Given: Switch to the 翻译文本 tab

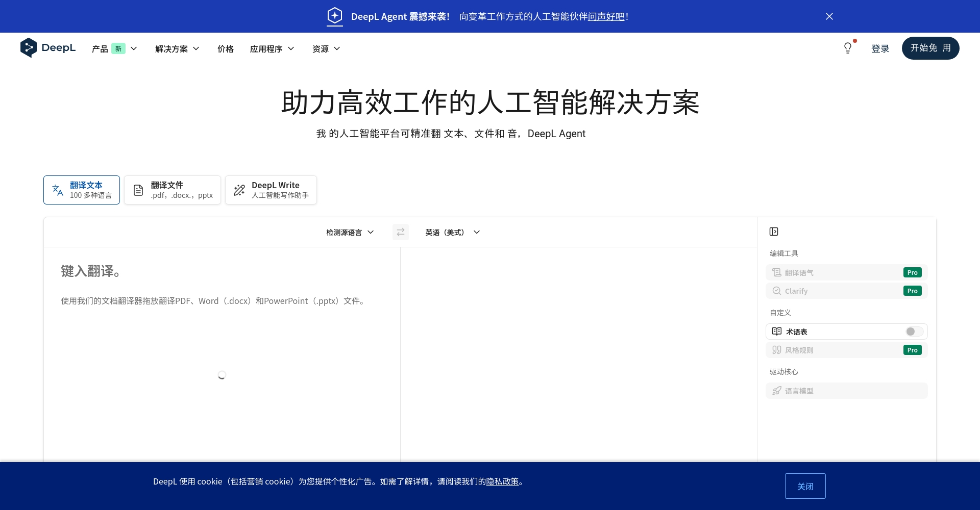Looking at the screenshot, I should [81, 190].
